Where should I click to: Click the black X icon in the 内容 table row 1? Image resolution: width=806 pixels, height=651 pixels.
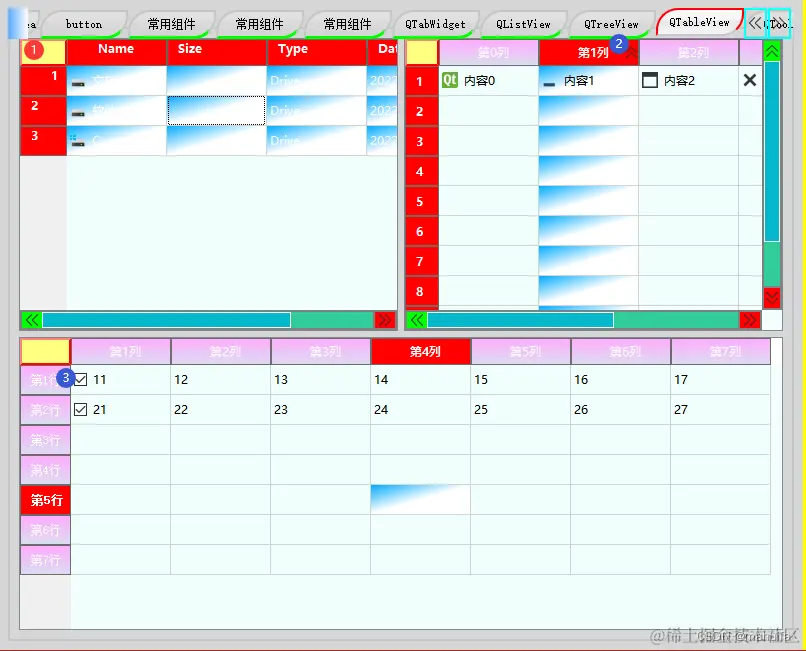tap(750, 80)
